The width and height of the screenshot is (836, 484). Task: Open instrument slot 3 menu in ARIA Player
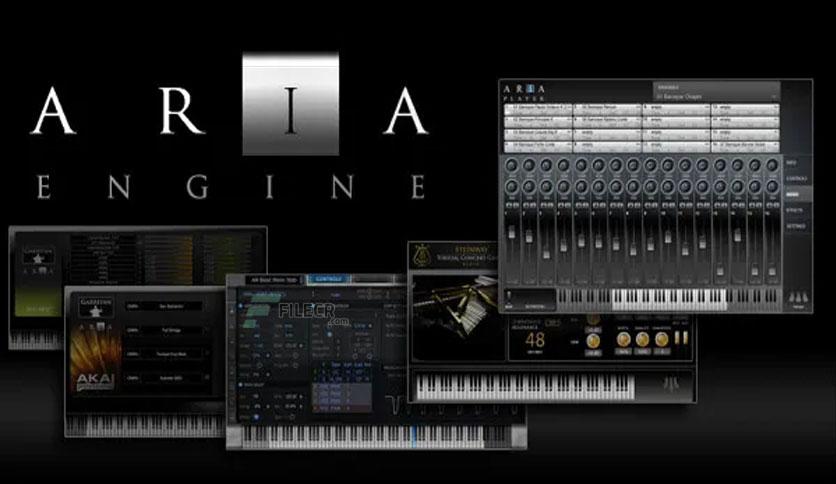[538, 133]
